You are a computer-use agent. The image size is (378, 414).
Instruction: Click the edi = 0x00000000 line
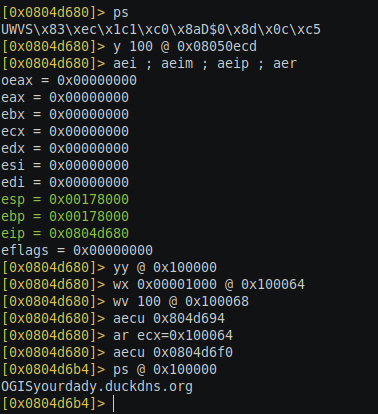pyautogui.click(x=65, y=182)
